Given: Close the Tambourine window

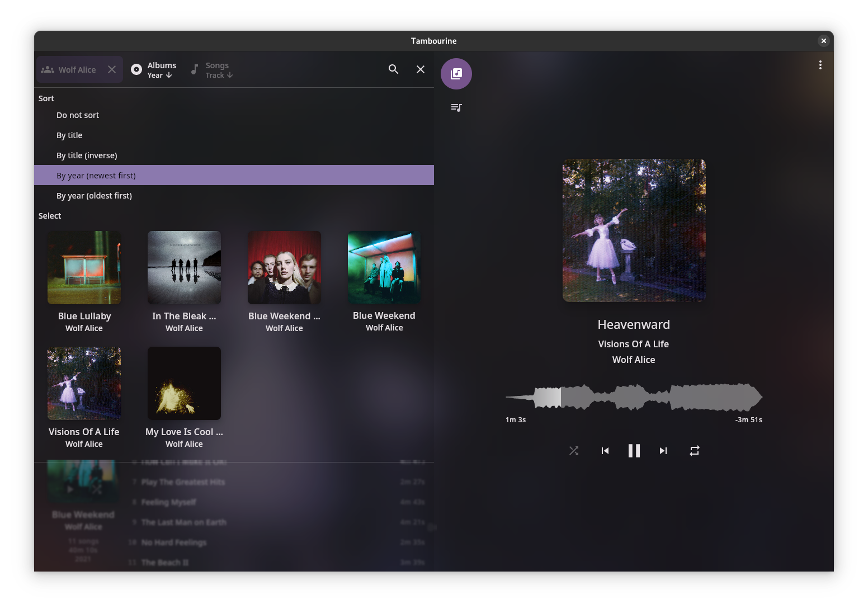Looking at the screenshot, I should coord(823,41).
